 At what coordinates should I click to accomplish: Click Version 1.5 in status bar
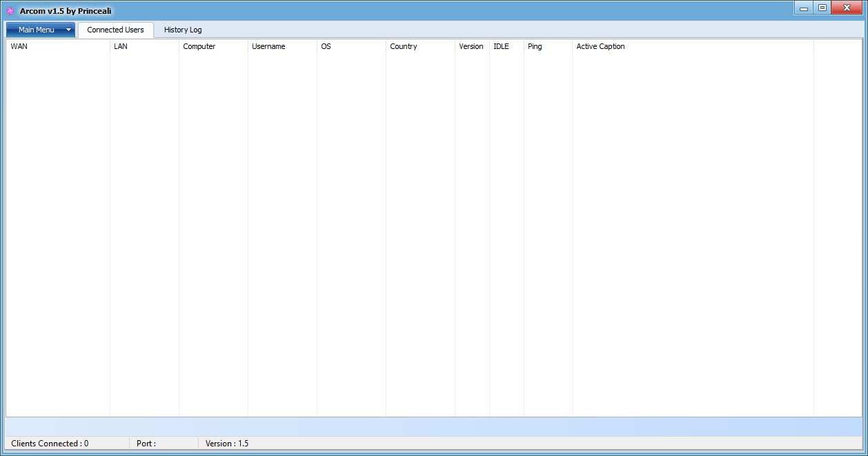(227, 444)
